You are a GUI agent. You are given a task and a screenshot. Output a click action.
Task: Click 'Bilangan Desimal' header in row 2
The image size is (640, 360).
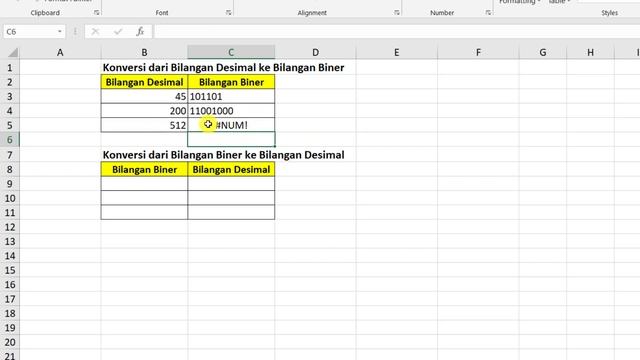pos(144,82)
